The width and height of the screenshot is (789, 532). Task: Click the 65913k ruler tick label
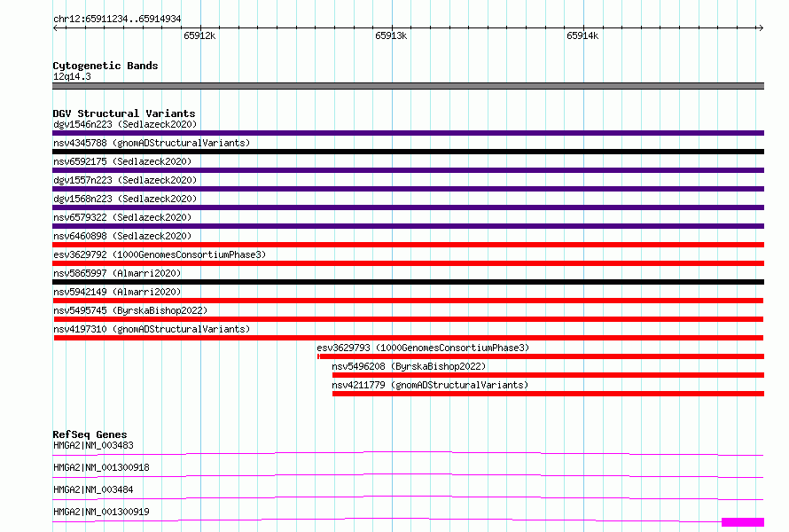point(391,35)
